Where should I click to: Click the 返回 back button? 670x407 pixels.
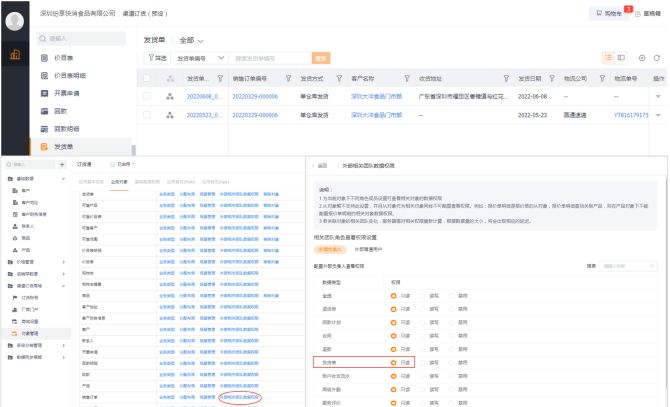pyautogui.click(x=320, y=165)
